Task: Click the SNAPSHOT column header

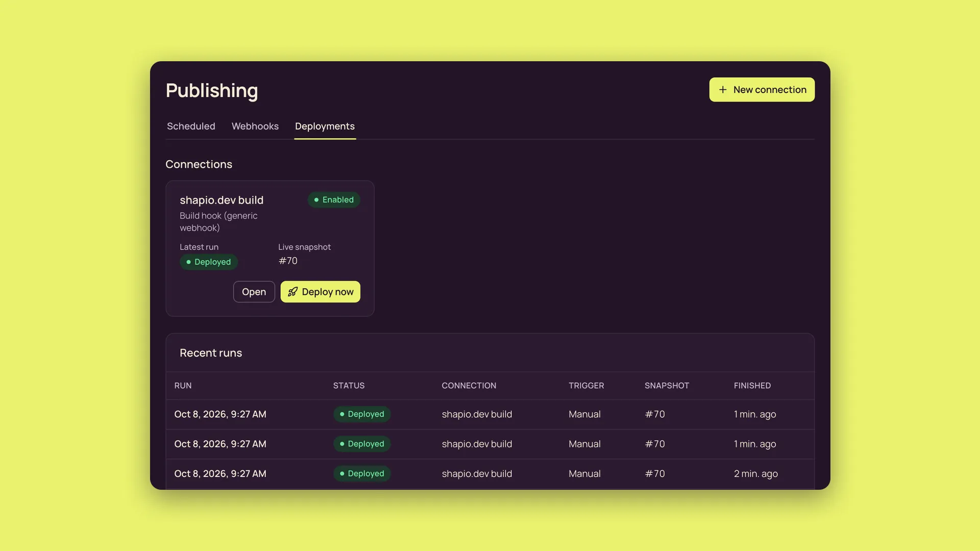Action: click(667, 386)
